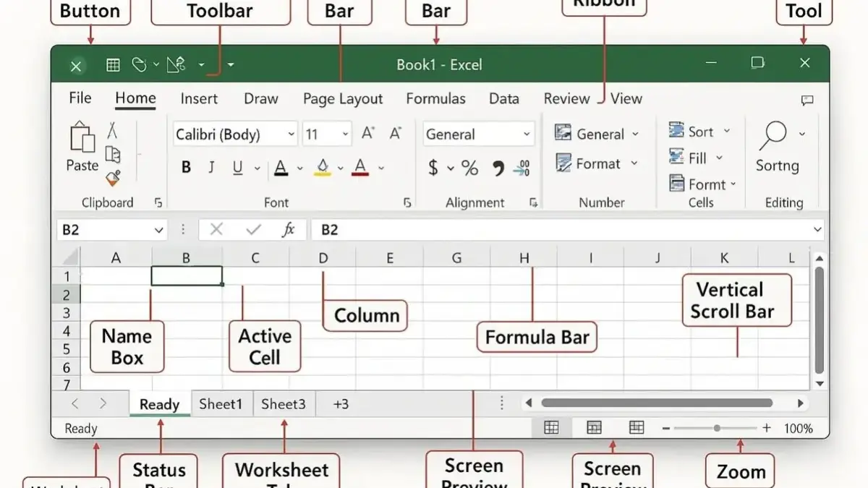
Task: Open Font group dialog launcher
Action: pyautogui.click(x=407, y=203)
